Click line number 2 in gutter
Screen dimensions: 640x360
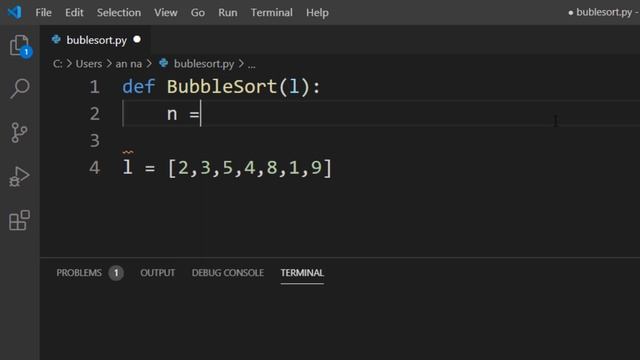click(95, 114)
